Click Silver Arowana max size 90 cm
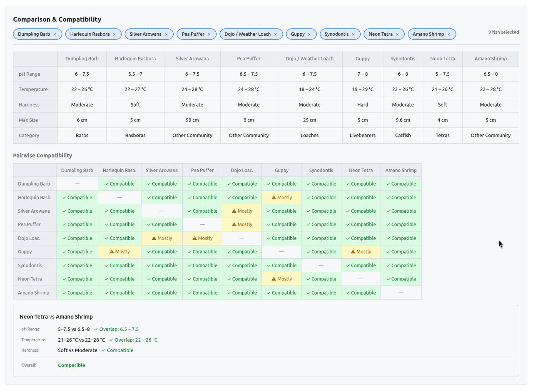Image resolution: width=533 pixels, height=392 pixels. [192, 120]
